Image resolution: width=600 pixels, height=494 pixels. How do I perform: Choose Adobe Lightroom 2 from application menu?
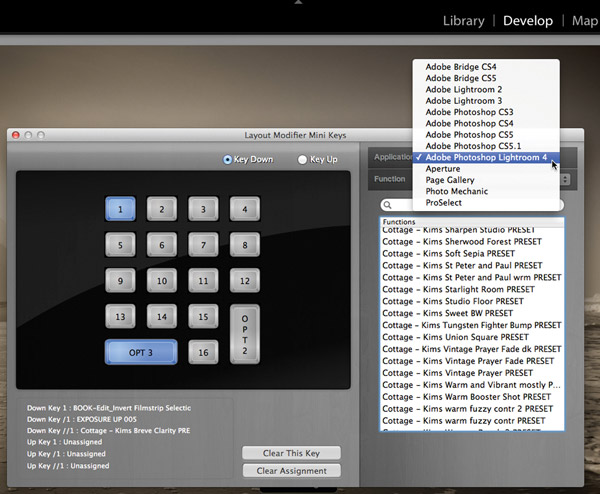tap(486, 90)
